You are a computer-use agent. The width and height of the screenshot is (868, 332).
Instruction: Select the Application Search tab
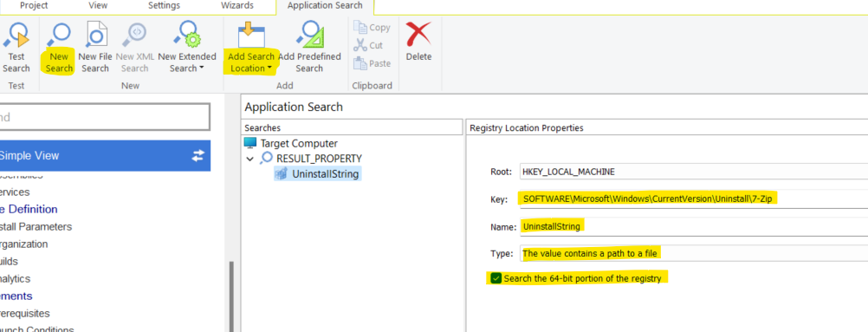click(325, 5)
